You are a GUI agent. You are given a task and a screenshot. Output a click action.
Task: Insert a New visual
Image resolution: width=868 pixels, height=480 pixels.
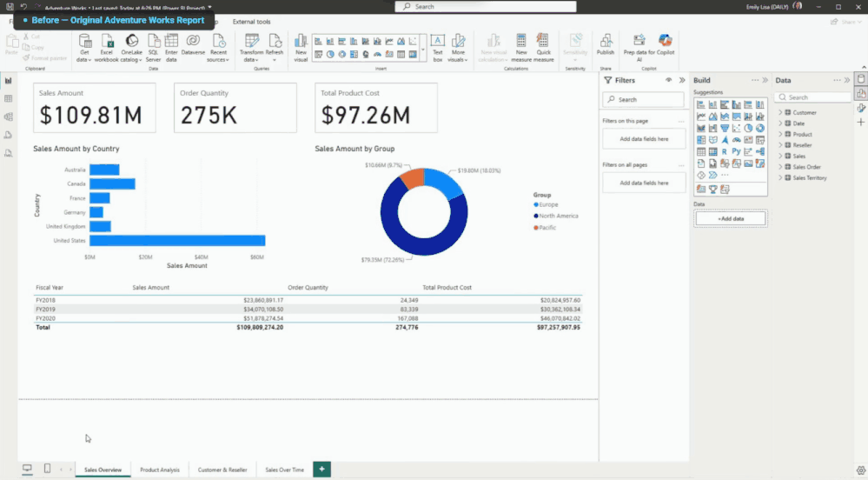point(301,48)
